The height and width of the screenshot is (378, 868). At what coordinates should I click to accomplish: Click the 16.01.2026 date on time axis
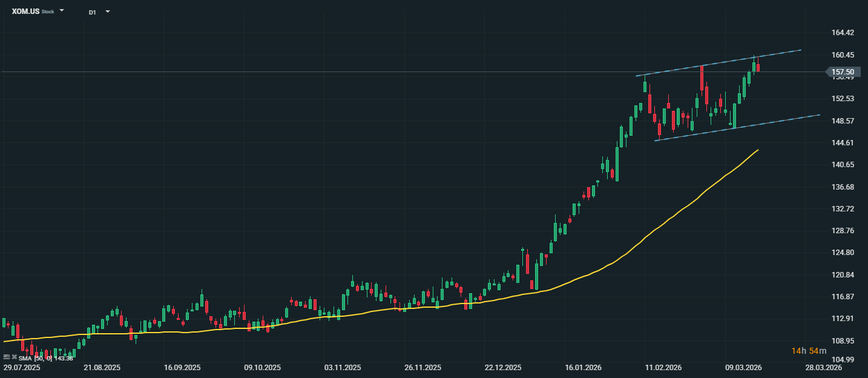point(583,368)
